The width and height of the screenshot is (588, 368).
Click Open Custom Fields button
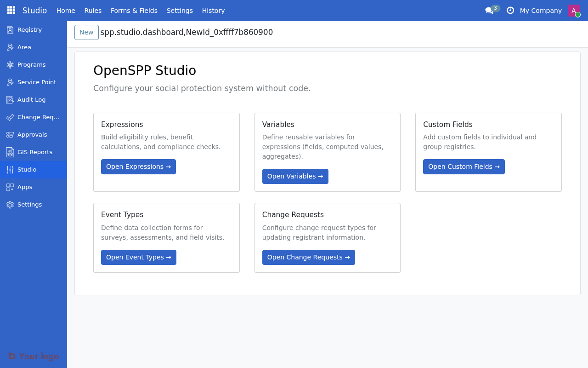click(464, 167)
